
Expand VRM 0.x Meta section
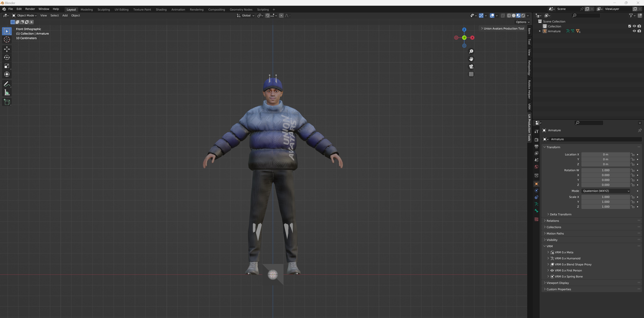pos(561,253)
